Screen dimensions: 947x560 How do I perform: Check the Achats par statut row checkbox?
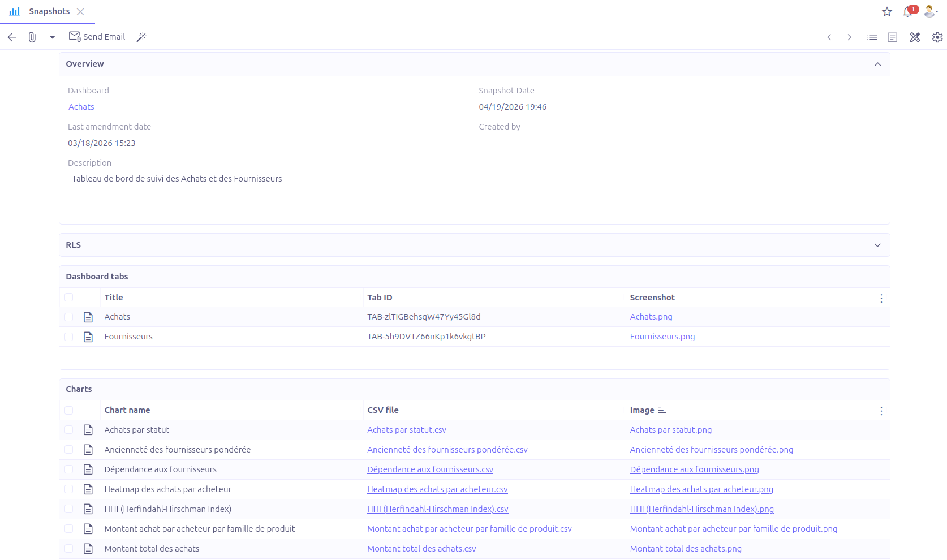(x=69, y=430)
